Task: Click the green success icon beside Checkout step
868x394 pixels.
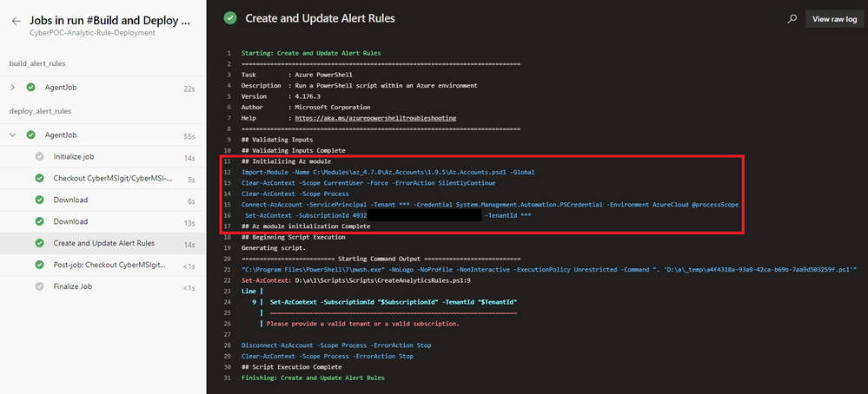Action: click(x=39, y=179)
